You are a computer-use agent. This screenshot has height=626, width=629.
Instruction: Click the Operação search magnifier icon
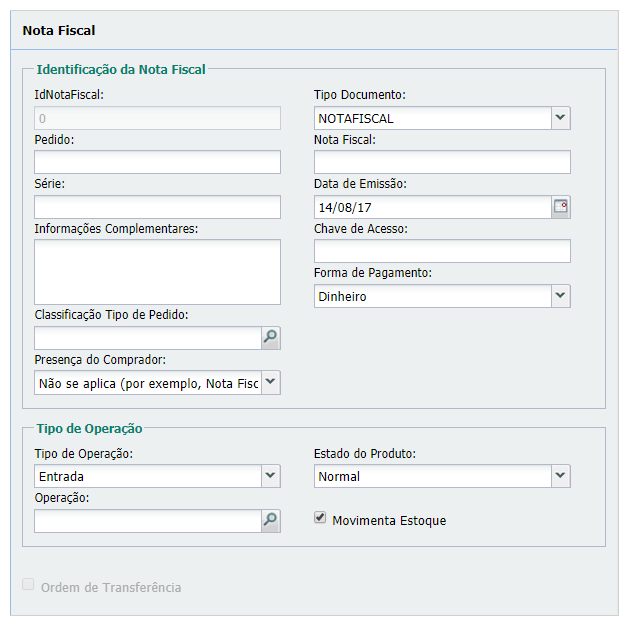tap(270, 520)
